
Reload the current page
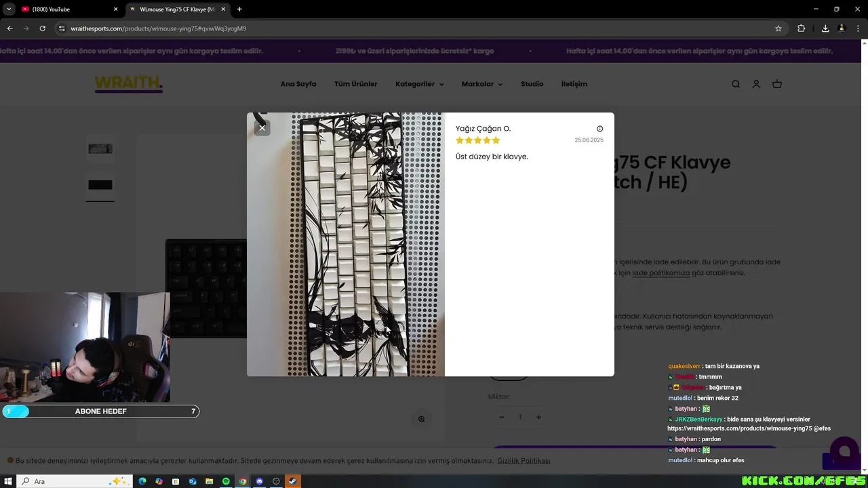42,28
